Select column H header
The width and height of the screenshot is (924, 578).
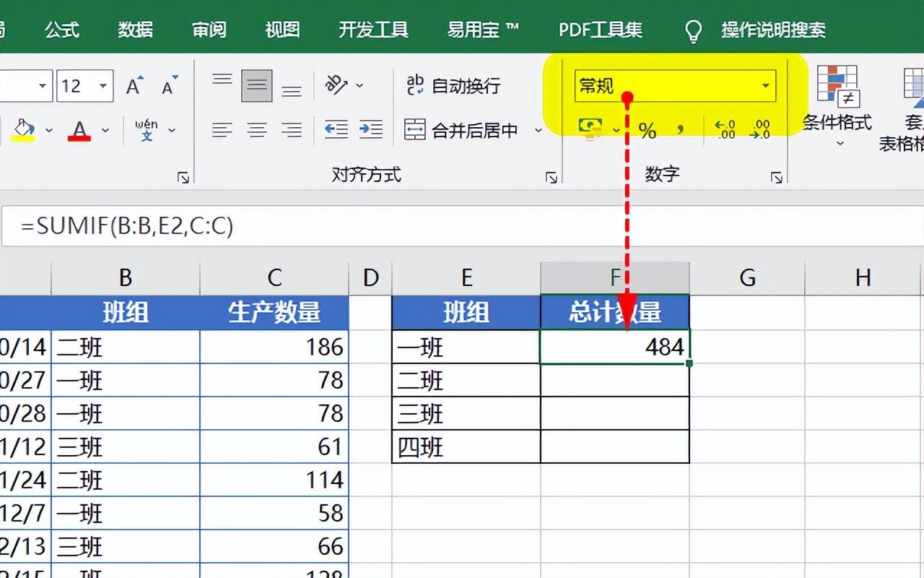[863, 278]
